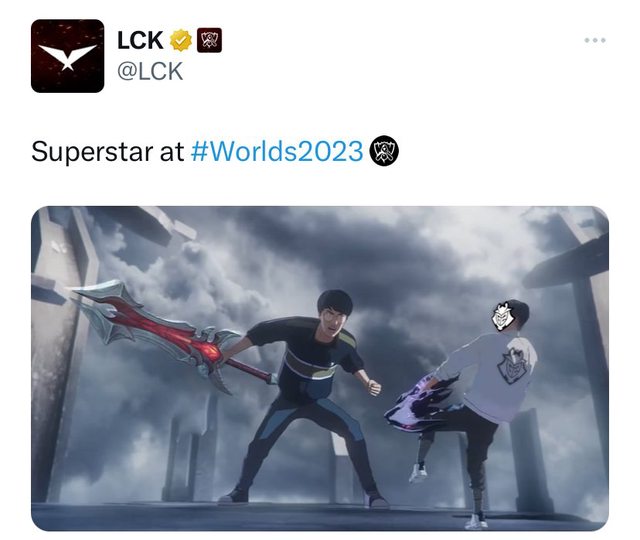Click the Worlds affiliate badge beside LCK
Viewport: 640px width, 540px height.
pos(209,40)
